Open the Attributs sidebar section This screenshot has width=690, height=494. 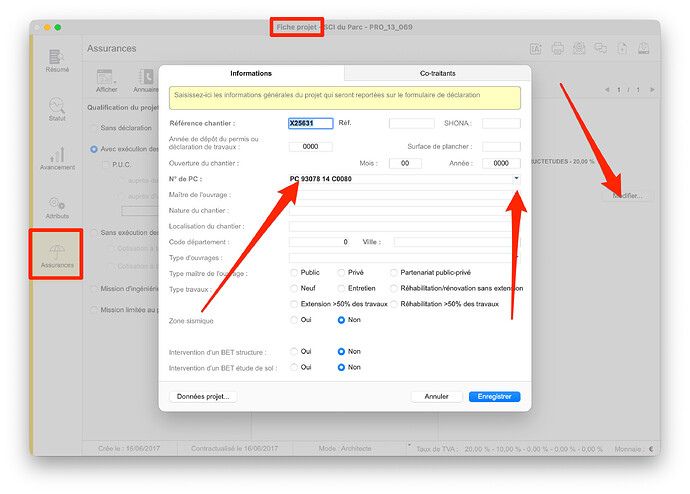56,208
